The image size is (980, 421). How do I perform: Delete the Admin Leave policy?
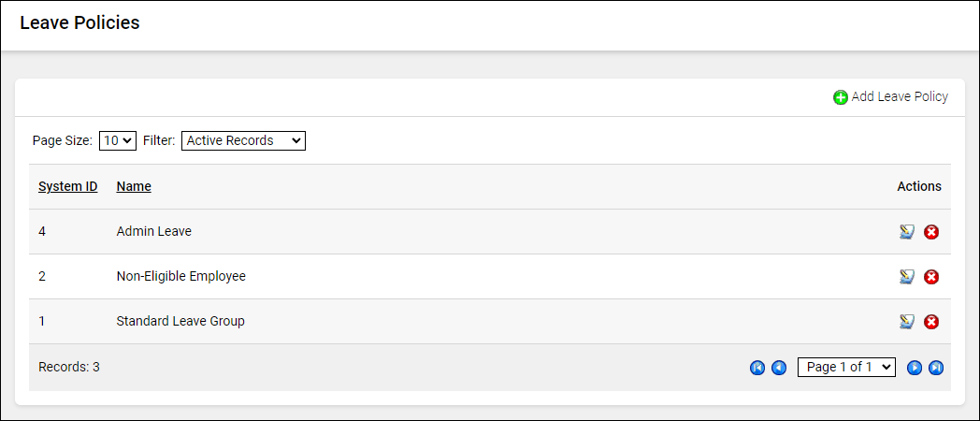coord(931,232)
